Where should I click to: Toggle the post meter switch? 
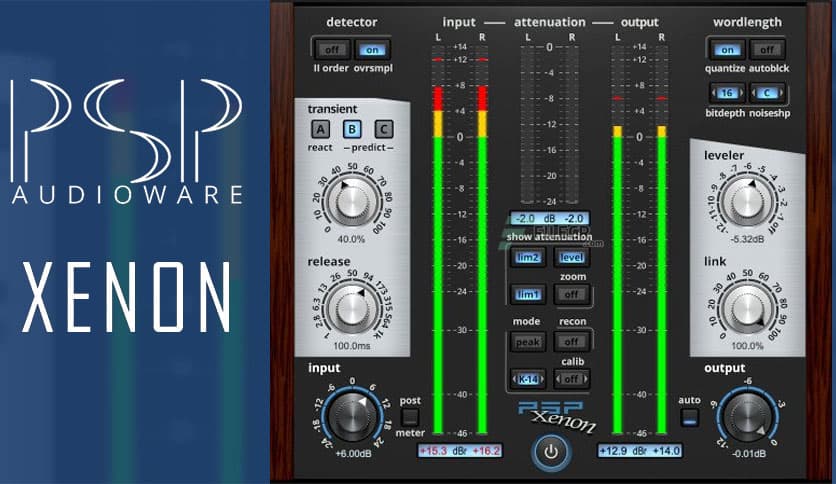coord(410,417)
